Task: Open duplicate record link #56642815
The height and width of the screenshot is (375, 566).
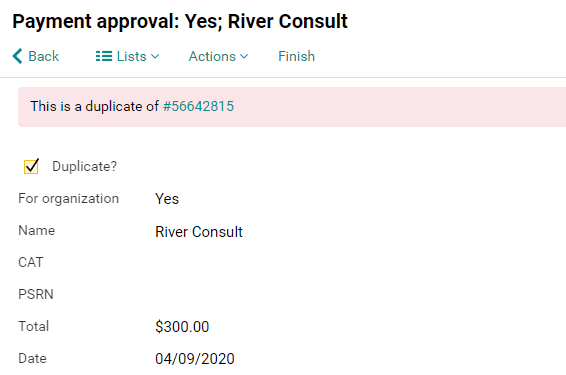Action: point(198,106)
